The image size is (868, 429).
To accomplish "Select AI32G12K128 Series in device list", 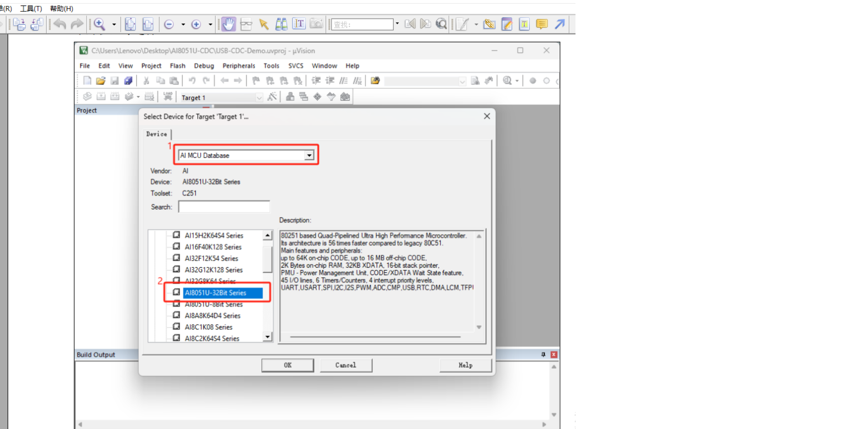I will [214, 270].
